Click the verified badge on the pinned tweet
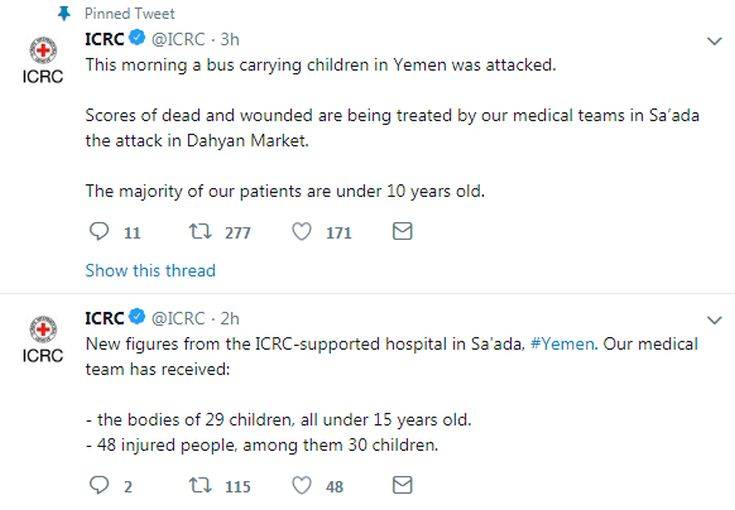Image resolution: width=735 pixels, height=510 pixels. [x=137, y=40]
